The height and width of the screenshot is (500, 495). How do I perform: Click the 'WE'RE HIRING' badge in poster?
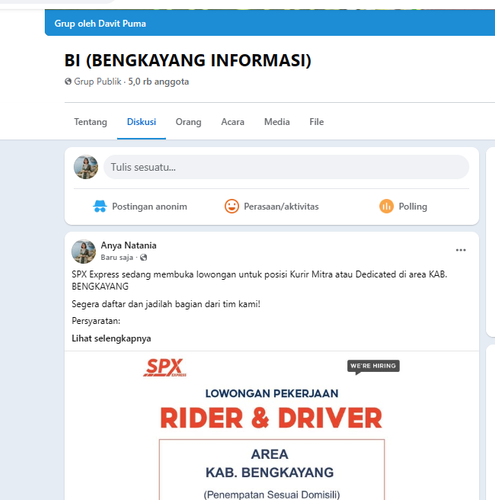click(x=373, y=367)
